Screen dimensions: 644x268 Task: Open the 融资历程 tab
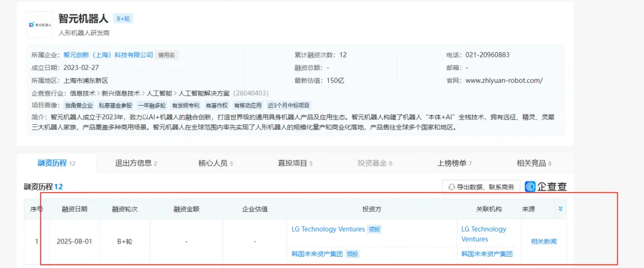coord(56,163)
